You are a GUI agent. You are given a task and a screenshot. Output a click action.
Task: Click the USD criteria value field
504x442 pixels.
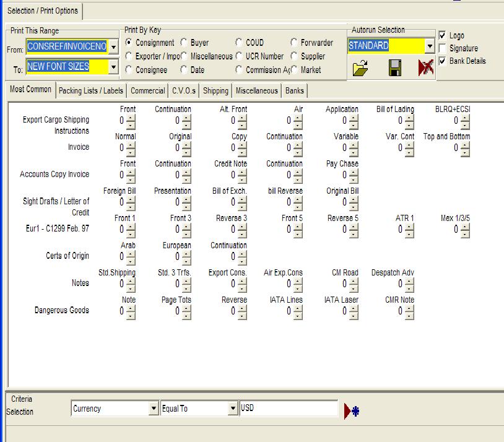click(x=289, y=409)
